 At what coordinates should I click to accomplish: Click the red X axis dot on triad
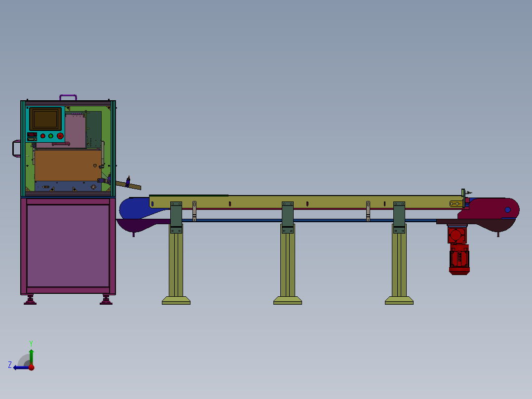pos(31,367)
